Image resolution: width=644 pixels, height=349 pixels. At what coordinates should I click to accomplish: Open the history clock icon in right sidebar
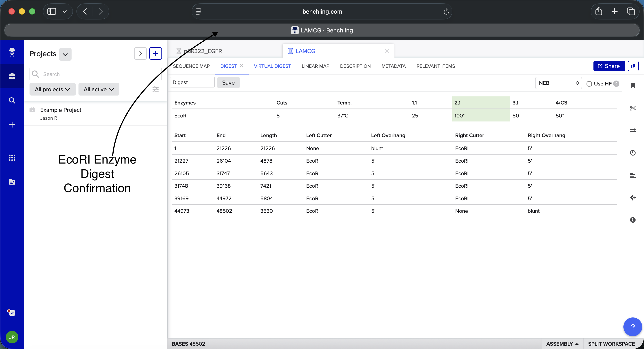(x=633, y=153)
